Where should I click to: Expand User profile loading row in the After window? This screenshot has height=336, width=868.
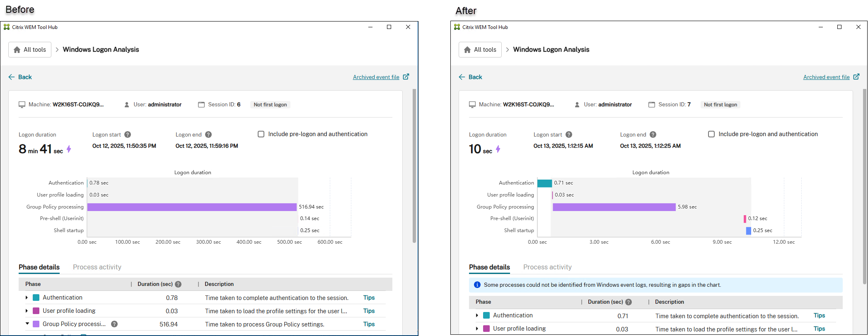coord(477,329)
